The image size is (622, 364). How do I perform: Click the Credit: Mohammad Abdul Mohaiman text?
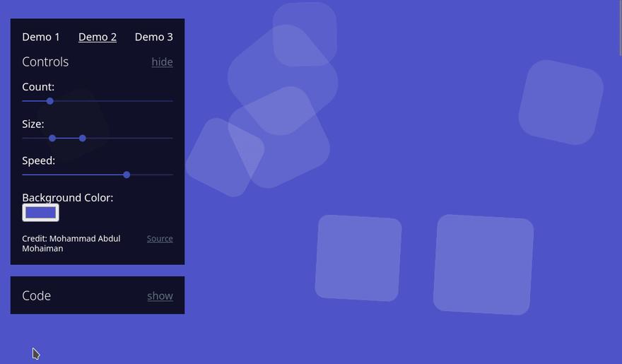point(71,243)
